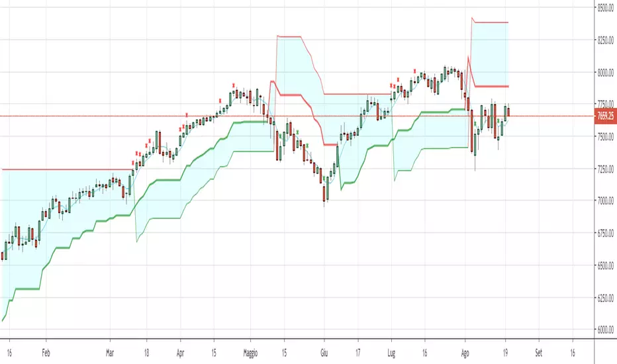Select the Mar date on the time axis
The width and height of the screenshot is (617, 364).
click(x=111, y=354)
